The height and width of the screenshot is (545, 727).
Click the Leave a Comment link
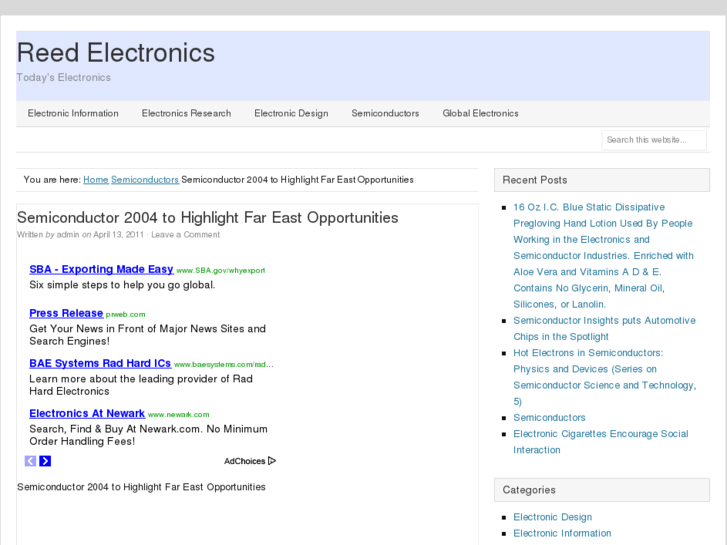coord(185,235)
